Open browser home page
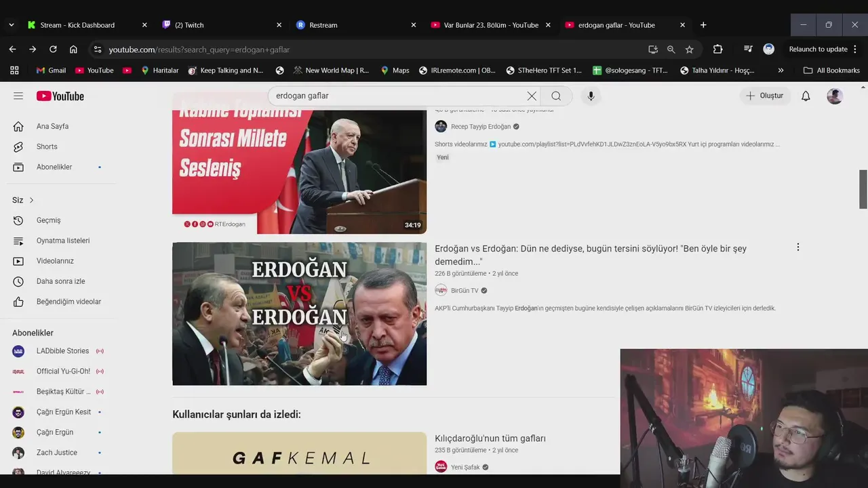 73,49
